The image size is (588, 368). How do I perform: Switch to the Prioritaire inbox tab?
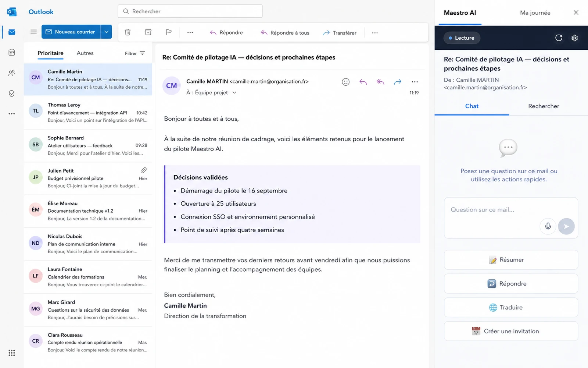[50, 53]
